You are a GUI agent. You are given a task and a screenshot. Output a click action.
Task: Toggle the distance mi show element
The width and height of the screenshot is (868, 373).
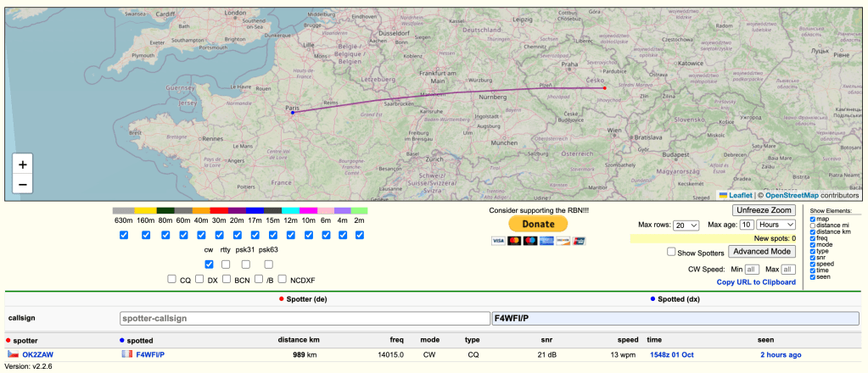pos(814,225)
